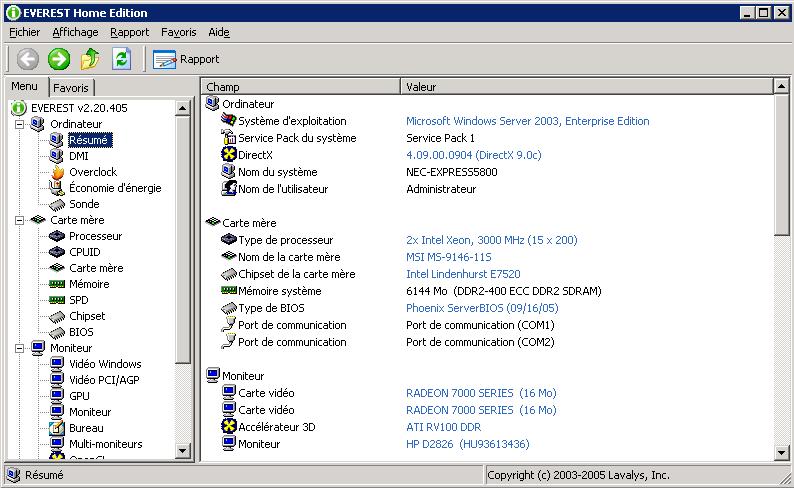Select the Service Pack 1 value
Screen dimensions: 794x488
point(440,138)
